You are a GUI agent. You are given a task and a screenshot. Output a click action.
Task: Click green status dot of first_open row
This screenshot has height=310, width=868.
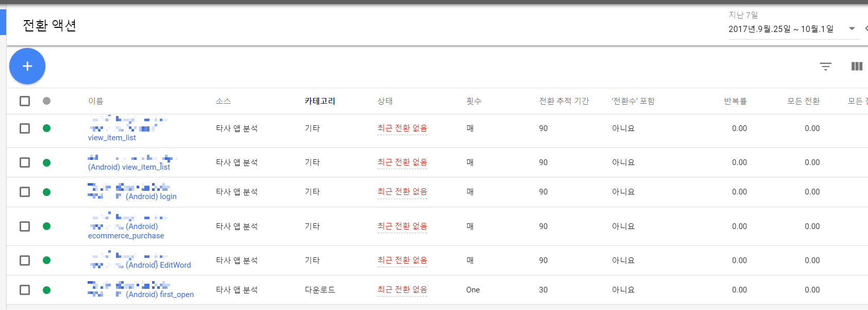tap(46, 290)
